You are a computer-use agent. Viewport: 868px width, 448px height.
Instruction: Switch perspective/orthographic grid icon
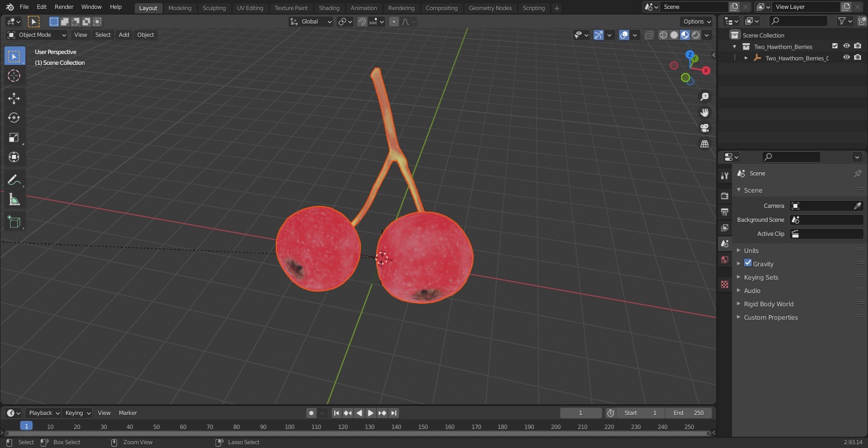click(x=704, y=144)
